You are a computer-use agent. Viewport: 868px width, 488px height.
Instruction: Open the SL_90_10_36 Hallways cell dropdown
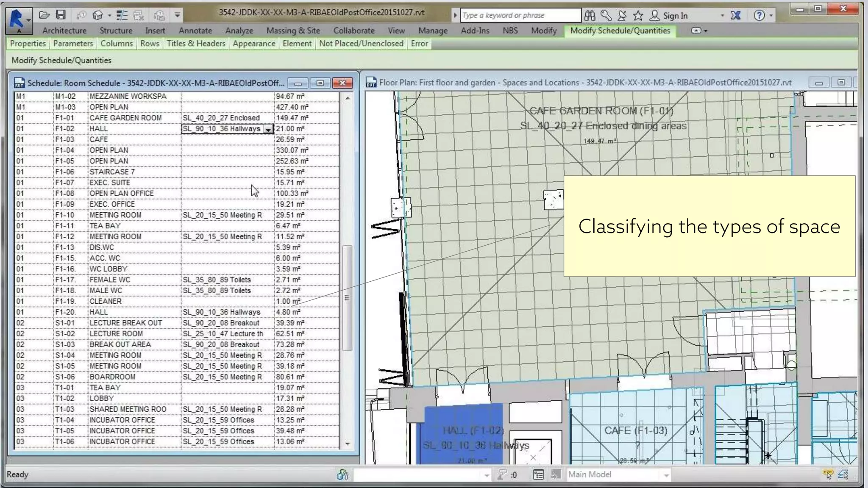click(x=268, y=129)
